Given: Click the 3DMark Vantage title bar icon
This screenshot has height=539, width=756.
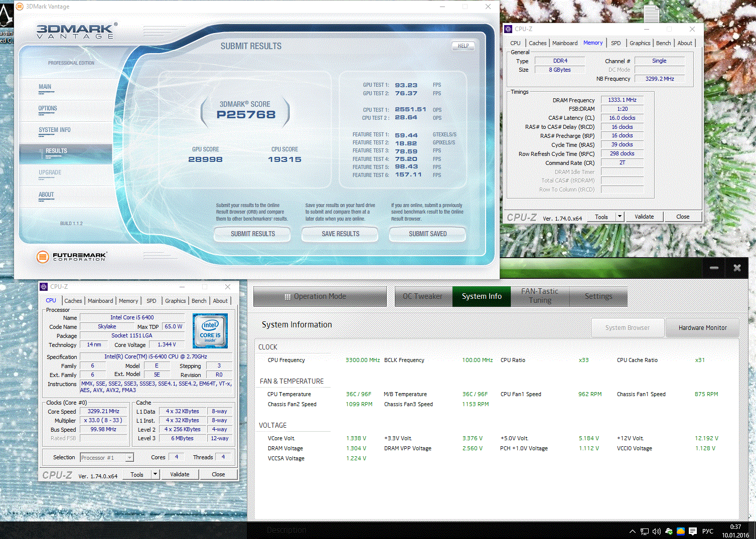Looking at the screenshot, I should [20, 7].
